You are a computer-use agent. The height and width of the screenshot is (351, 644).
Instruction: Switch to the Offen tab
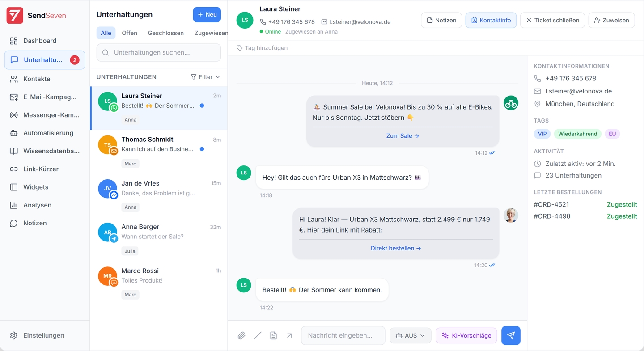(x=130, y=33)
